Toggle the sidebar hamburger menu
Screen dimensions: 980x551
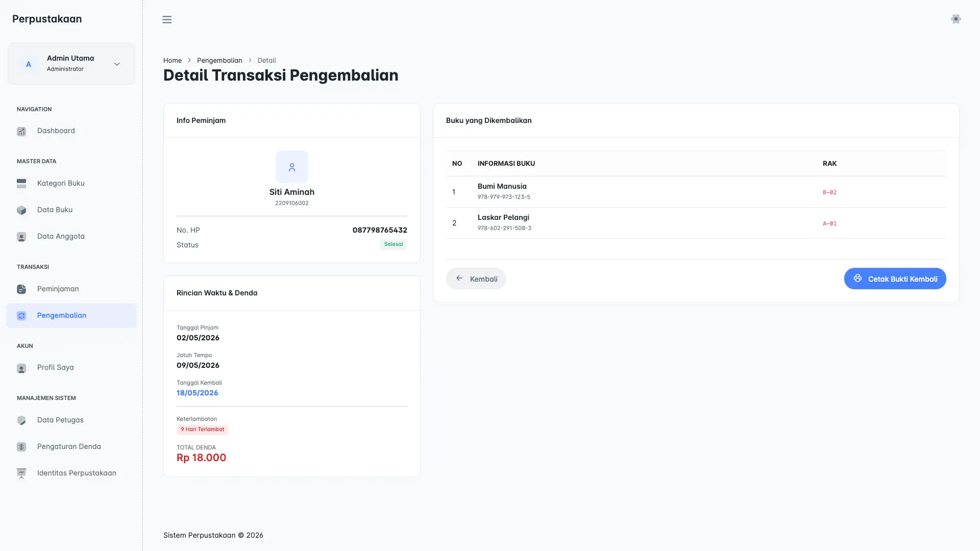coord(167,19)
